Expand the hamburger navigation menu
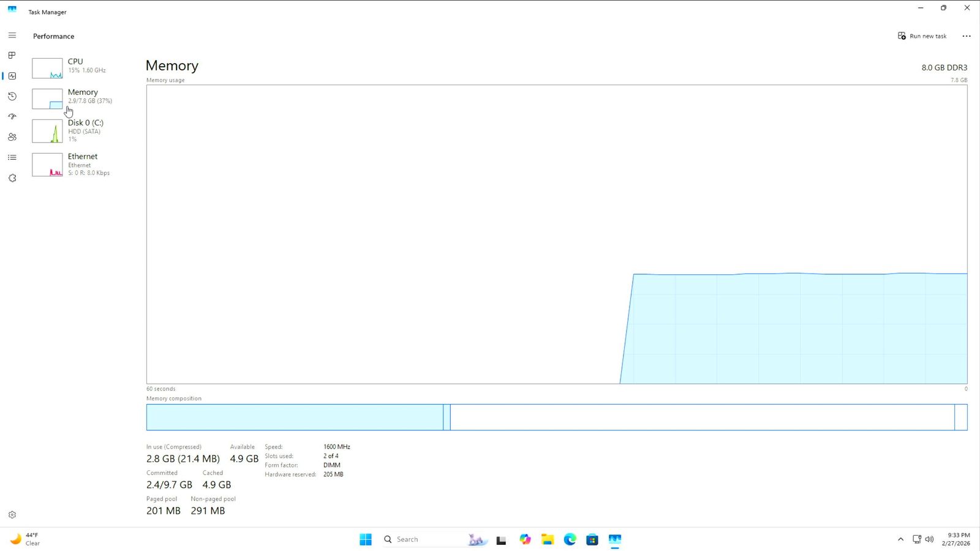Viewport: 980px width, 551px height. pyautogui.click(x=12, y=36)
